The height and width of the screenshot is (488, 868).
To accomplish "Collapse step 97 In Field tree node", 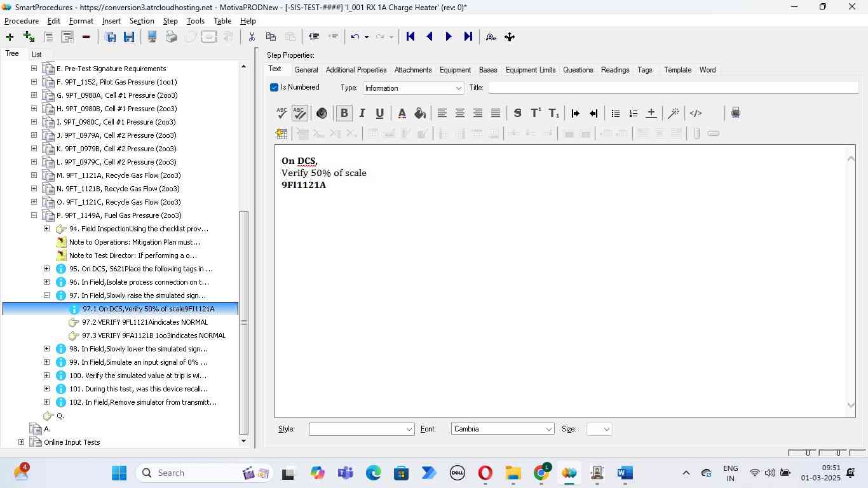I will point(46,295).
